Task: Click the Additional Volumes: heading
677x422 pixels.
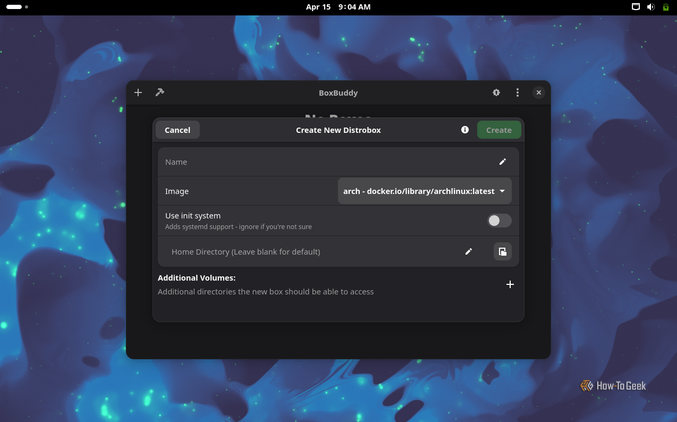Action: 196,278
